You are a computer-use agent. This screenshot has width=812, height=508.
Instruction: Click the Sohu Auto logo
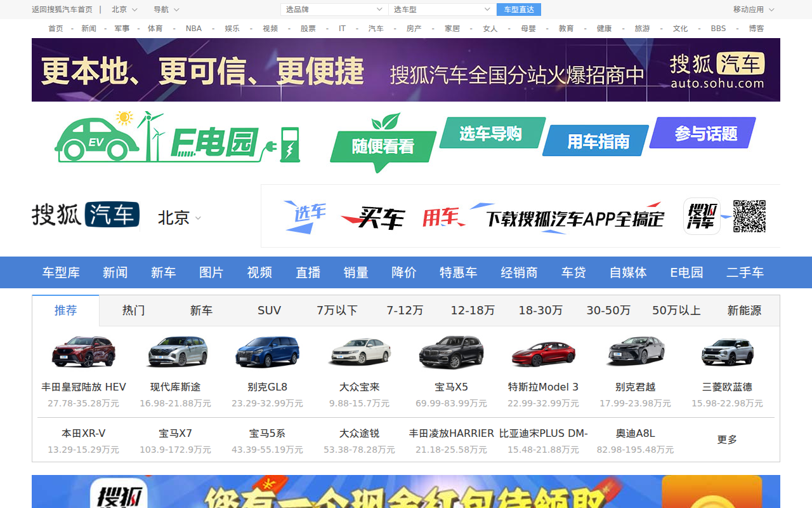pos(86,215)
